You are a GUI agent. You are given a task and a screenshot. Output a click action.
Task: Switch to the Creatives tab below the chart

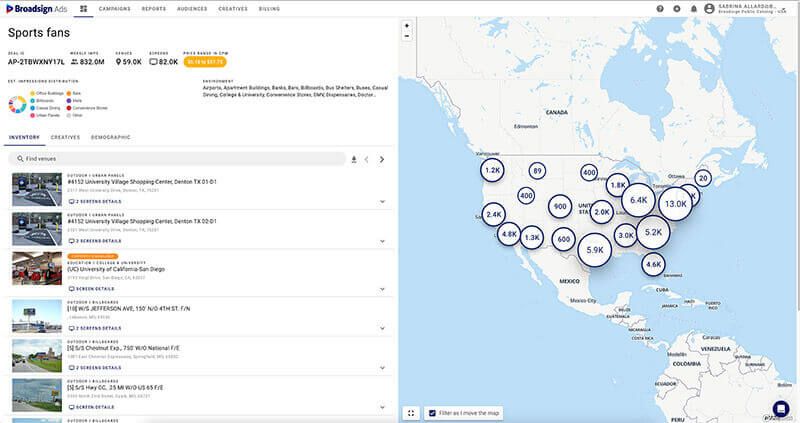(x=65, y=137)
